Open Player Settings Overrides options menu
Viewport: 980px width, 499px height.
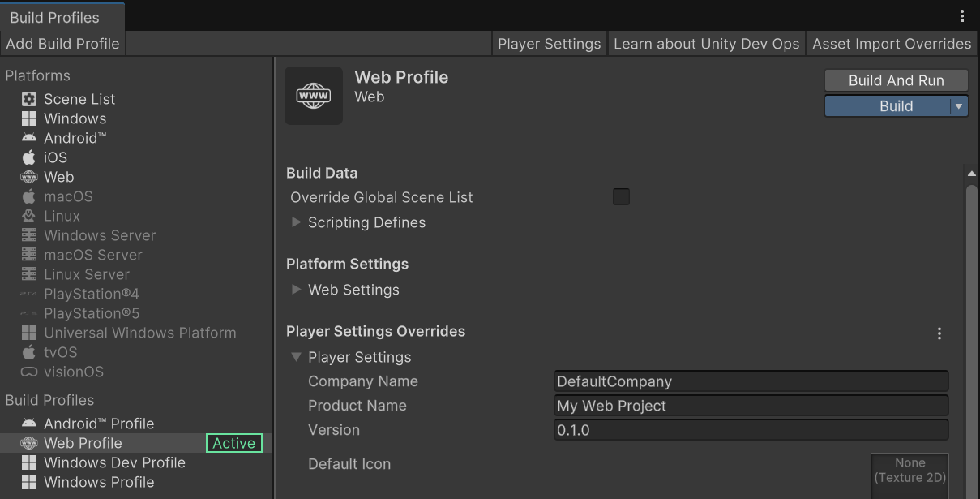tap(939, 333)
